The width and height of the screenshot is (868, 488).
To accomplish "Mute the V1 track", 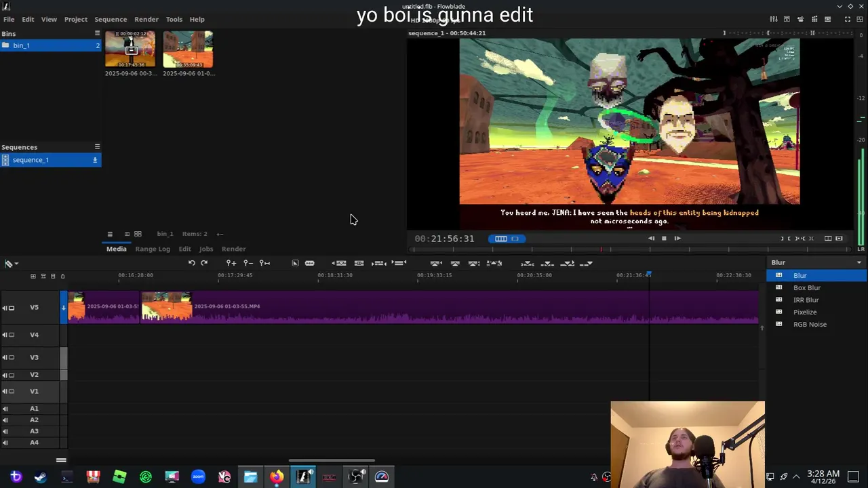I will click(5, 391).
